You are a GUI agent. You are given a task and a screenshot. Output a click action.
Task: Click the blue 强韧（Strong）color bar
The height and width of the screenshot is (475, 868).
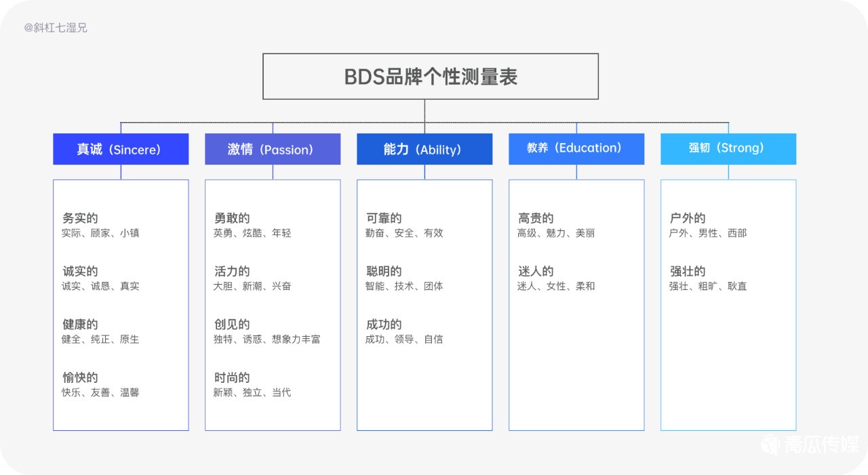pyautogui.click(x=728, y=148)
